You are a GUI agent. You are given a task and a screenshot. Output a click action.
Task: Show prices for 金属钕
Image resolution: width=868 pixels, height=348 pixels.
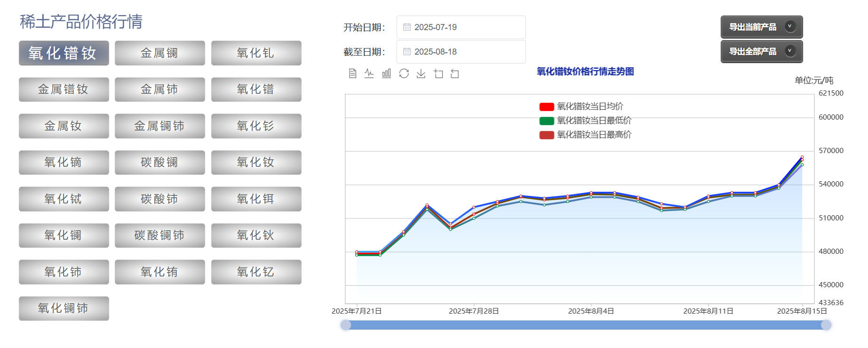tap(64, 126)
